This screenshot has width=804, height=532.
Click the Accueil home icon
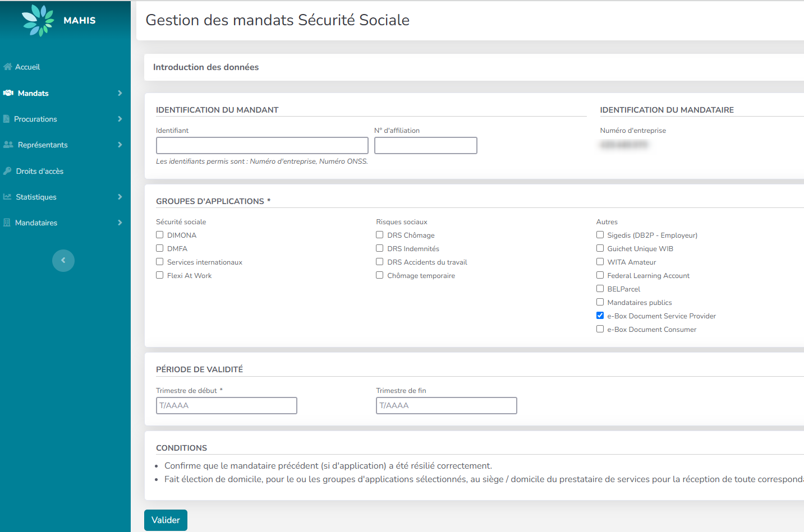coord(7,67)
